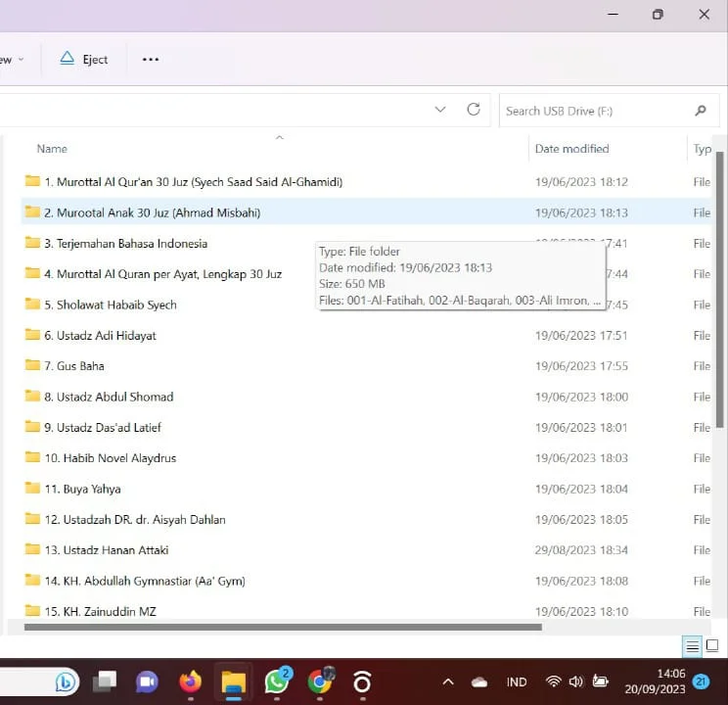Open WhatsApp from the taskbar
The image size is (728, 705).
(277, 681)
